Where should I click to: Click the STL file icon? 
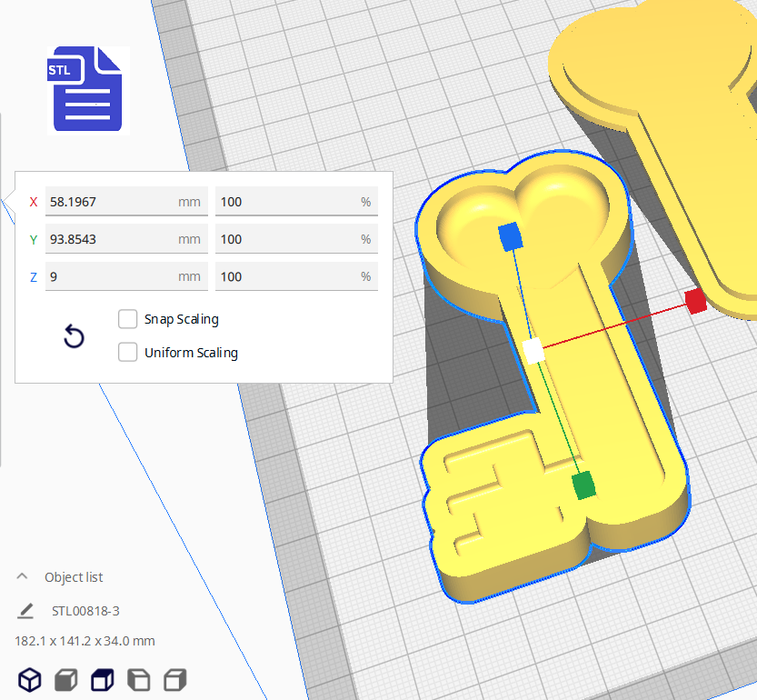[88, 89]
